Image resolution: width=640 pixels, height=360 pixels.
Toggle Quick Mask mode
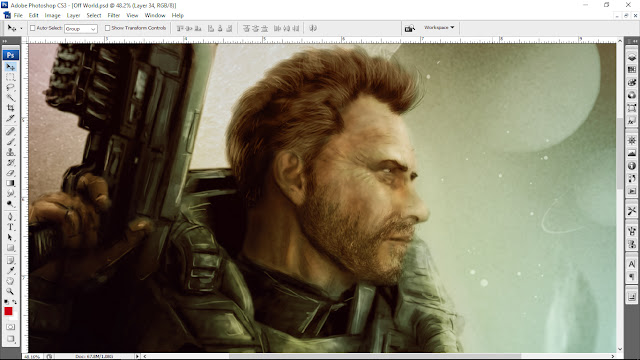coord(10,327)
